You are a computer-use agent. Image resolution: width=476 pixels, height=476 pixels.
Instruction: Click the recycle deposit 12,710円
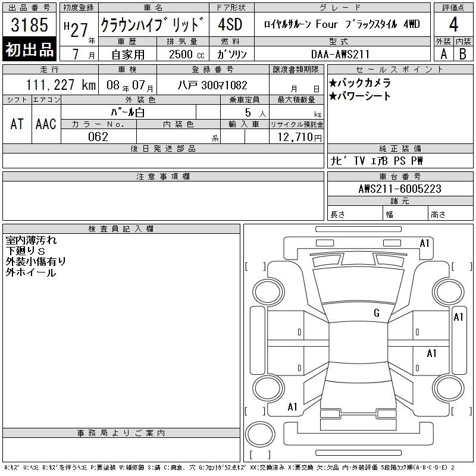[299, 137]
